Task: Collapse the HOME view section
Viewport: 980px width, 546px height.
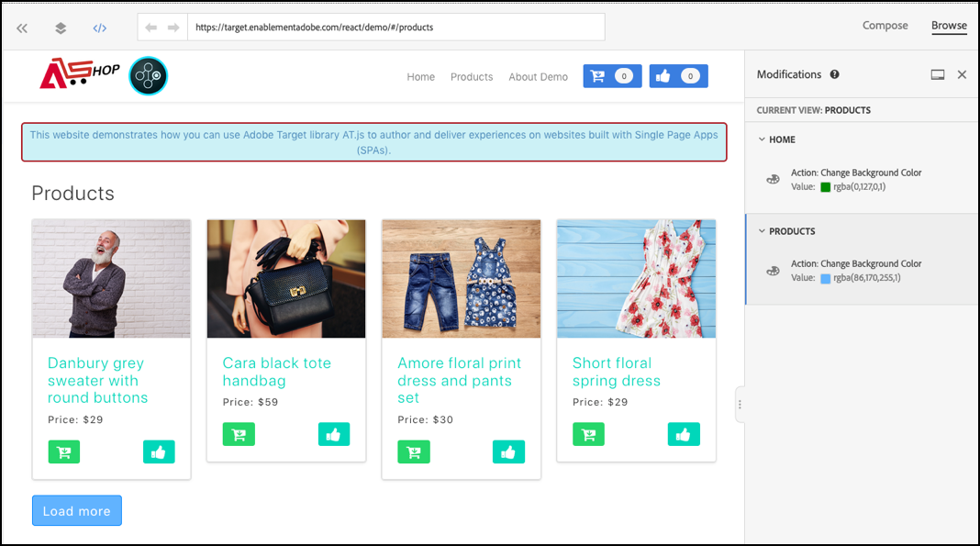Action: tap(762, 139)
